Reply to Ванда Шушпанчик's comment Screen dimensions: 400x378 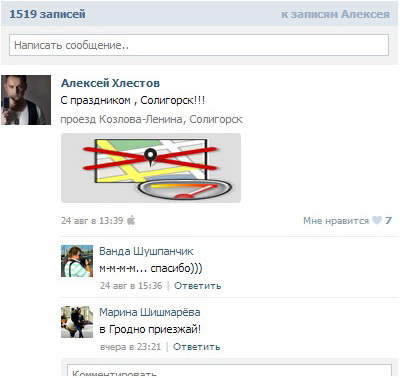pos(198,286)
